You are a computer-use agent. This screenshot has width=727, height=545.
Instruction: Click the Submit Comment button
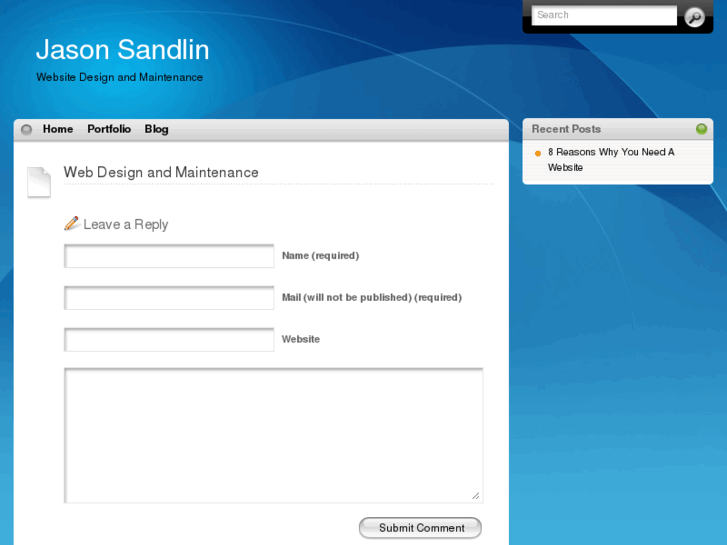click(420, 528)
